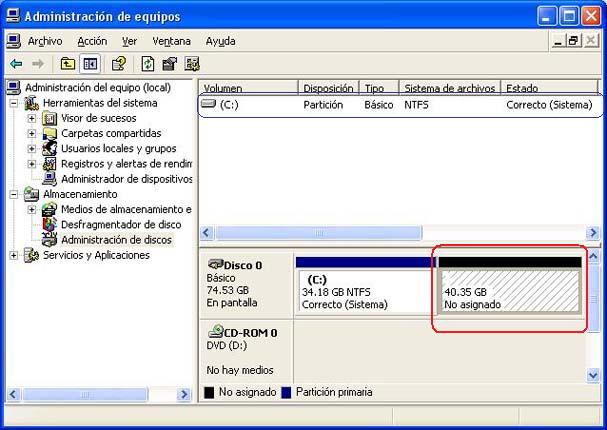This screenshot has width=607, height=430.
Task: Click the last toolbar settings icon
Action: click(192, 63)
